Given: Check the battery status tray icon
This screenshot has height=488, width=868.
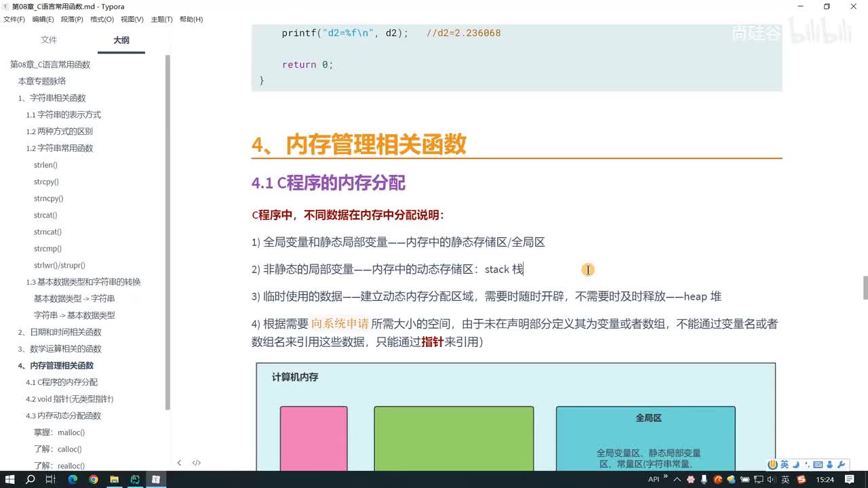Looking at the screenshot, I should click(745, 479).
